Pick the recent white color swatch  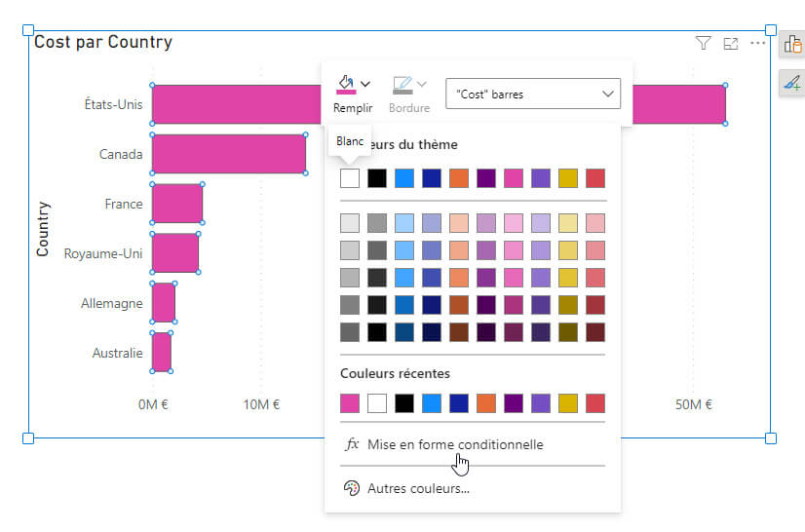click(377, 403)
